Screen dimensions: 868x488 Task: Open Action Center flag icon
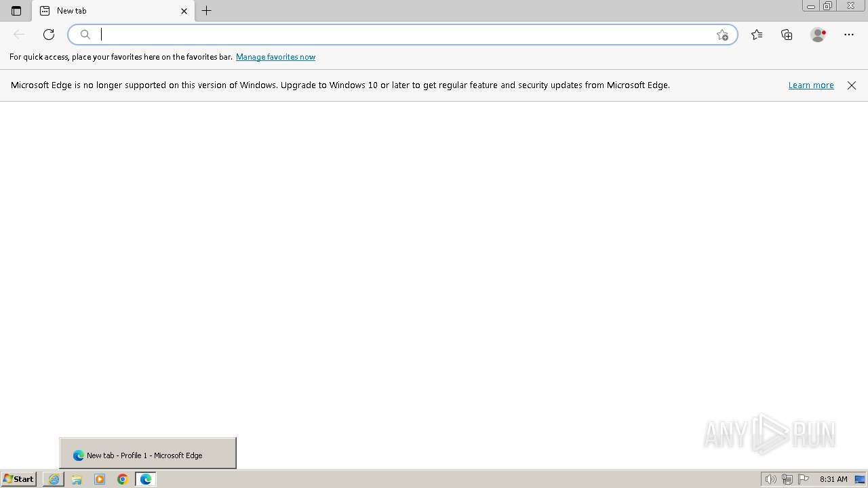click(804, 479)
